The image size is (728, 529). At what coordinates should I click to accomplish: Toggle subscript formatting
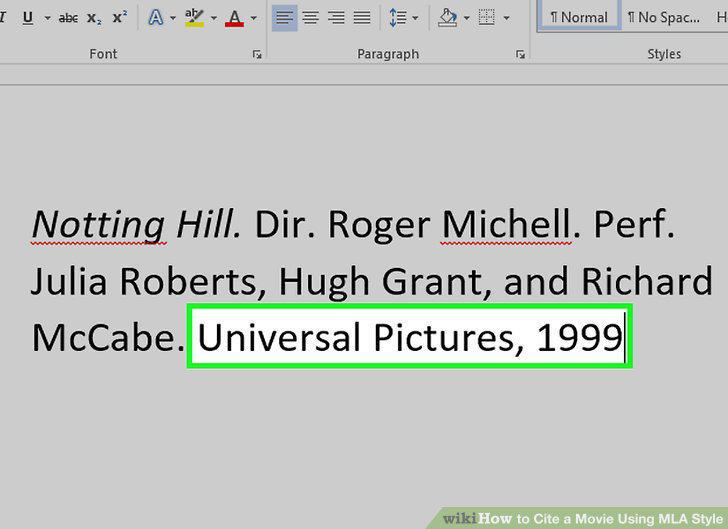coord(94,19)
